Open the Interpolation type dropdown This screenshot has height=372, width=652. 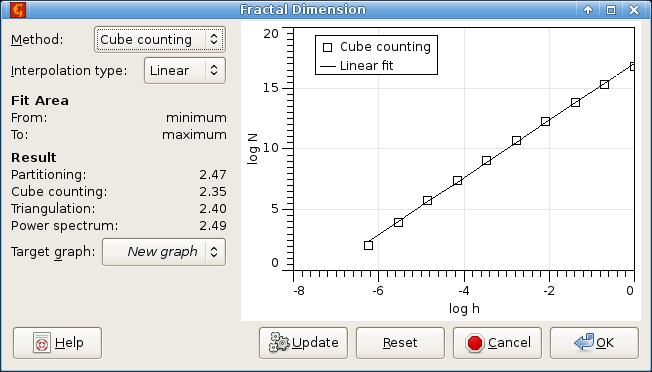pyautogui.click(x=185, y=70)
